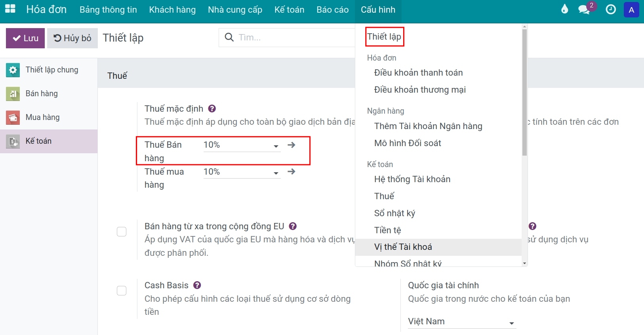Toggle the Cấu hình menu

[x=378, y=10]
